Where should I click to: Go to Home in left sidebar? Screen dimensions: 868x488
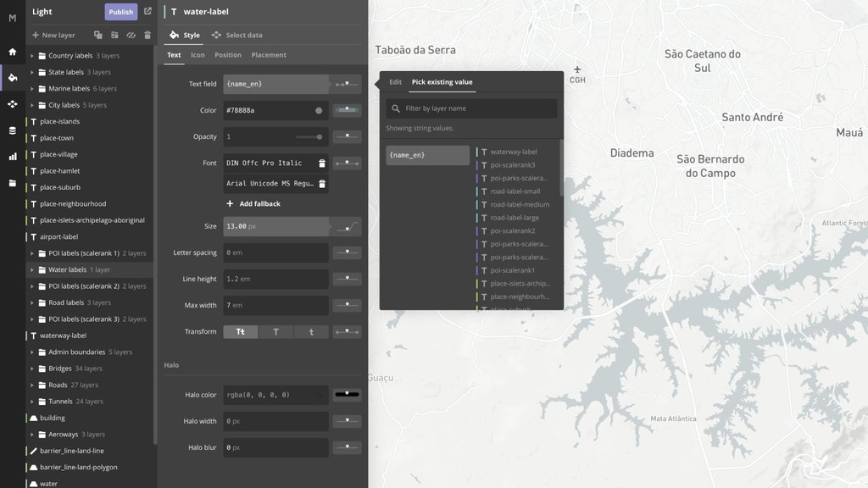click(x=12, y=52)
